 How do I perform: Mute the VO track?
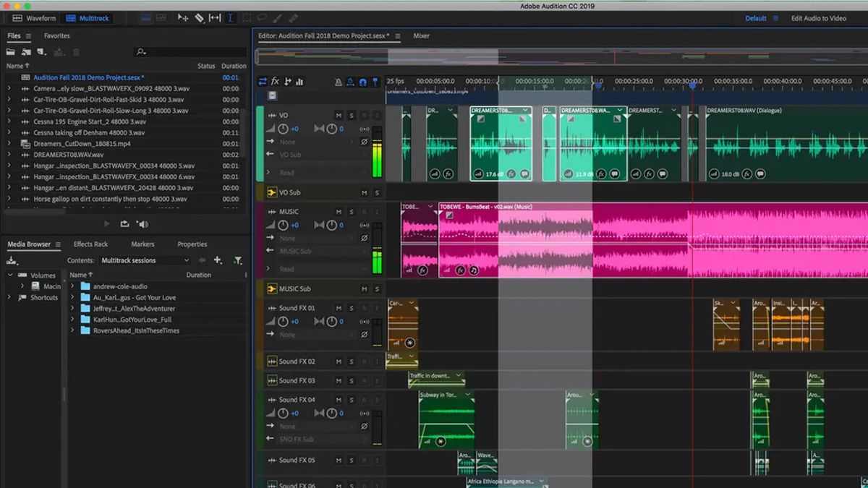[x=338, y=115]
